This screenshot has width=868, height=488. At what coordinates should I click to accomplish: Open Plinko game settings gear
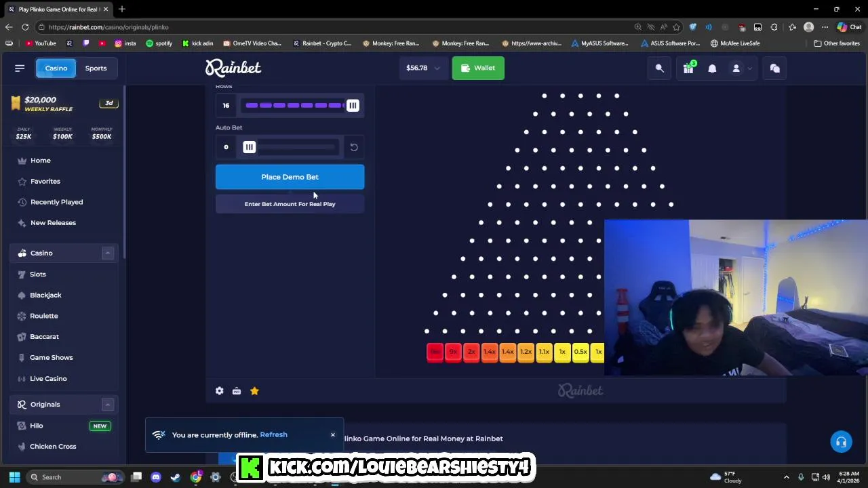[x=219, y=391]
